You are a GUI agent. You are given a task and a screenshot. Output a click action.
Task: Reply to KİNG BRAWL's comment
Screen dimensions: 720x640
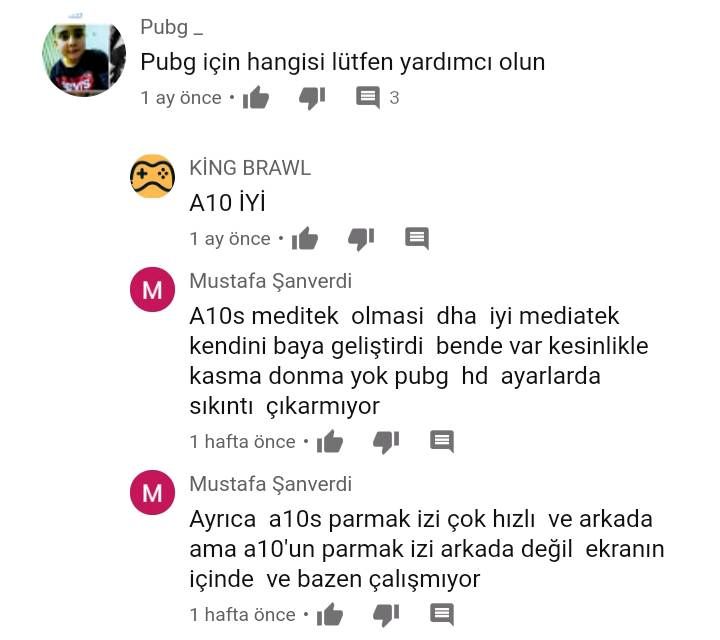tap(417, 238)
